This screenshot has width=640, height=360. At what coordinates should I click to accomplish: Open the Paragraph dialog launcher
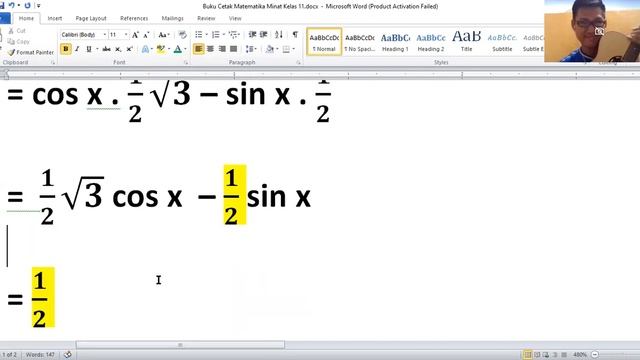click(x=298, y=63)
